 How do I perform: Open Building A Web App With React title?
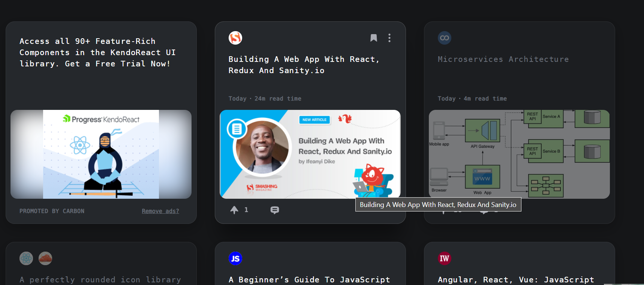coord(304,65)
